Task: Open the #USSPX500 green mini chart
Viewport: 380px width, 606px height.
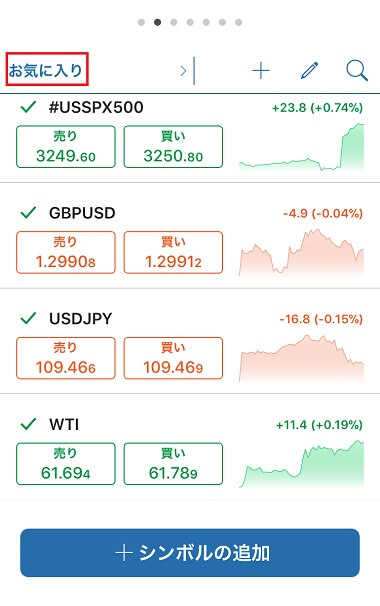Action: tap(302, 147)
